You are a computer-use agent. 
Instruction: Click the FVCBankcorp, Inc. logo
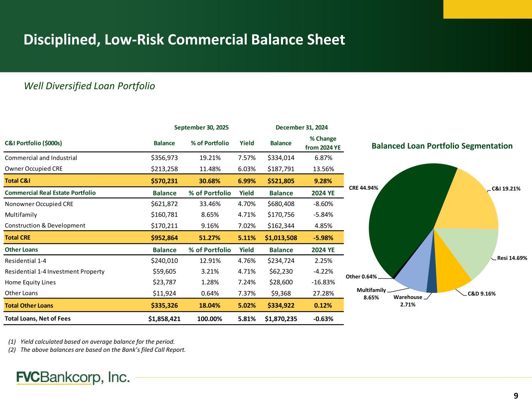[73, 377]
